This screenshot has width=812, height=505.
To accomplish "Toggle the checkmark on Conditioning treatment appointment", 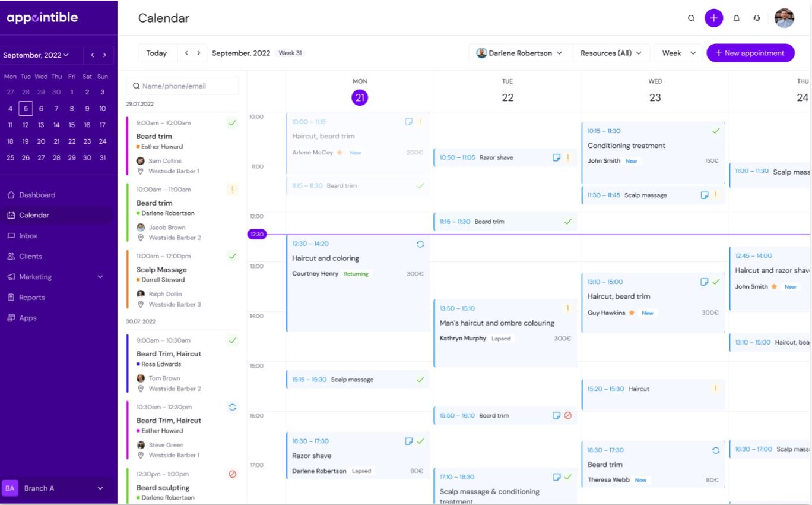I will tap(716, 131).
